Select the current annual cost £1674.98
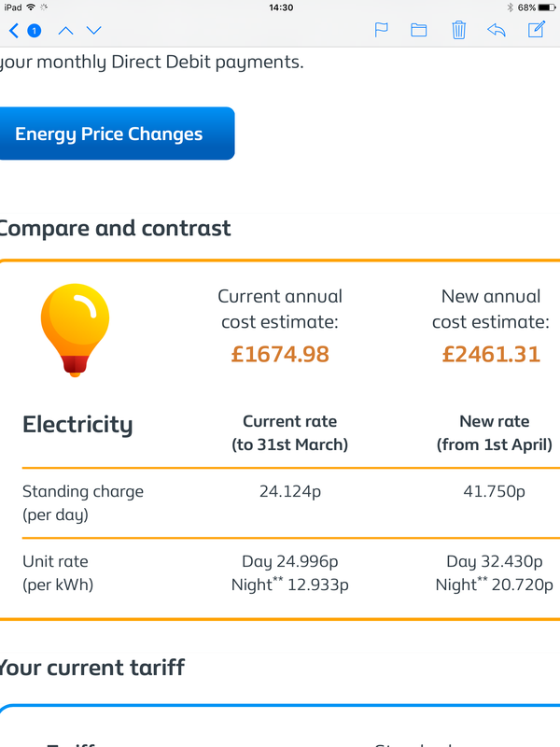 (280, 354)
